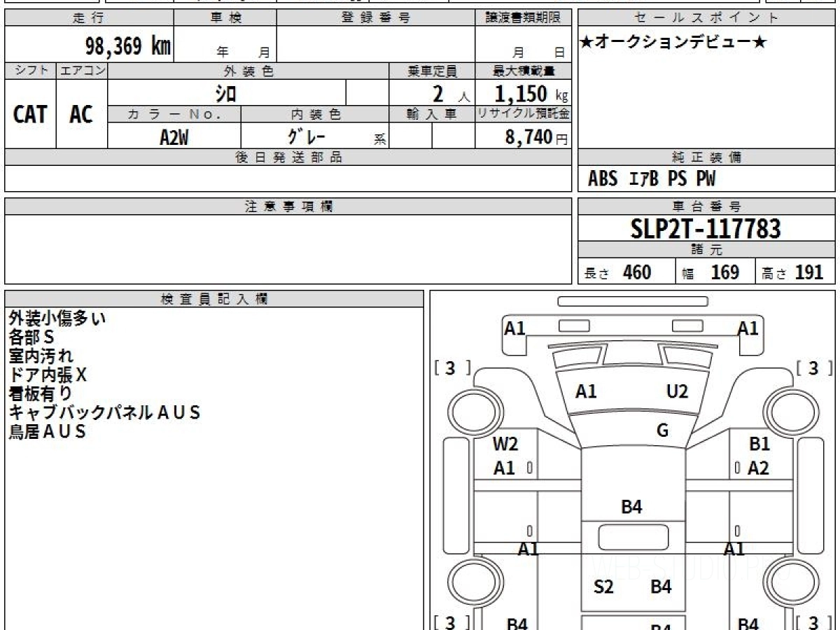Select the S2 rust mark on cargo bed

coord(603,587)
